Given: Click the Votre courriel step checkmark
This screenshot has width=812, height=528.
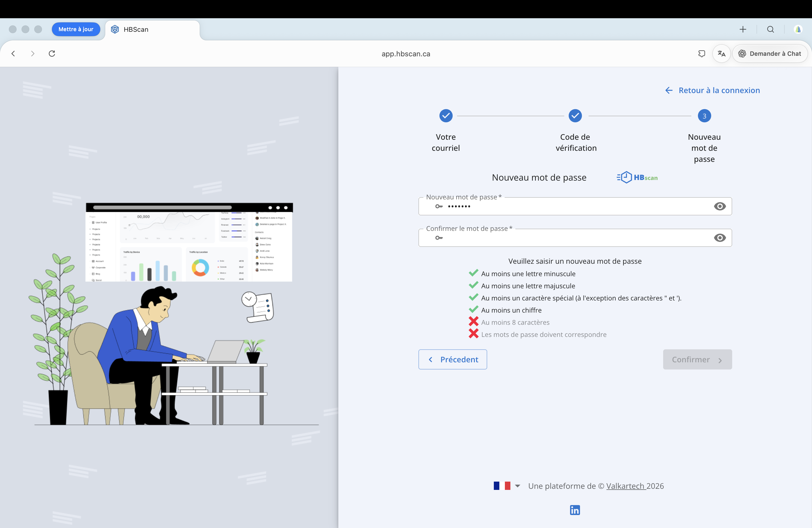Looking at the screenshot, I should point(445,116).
